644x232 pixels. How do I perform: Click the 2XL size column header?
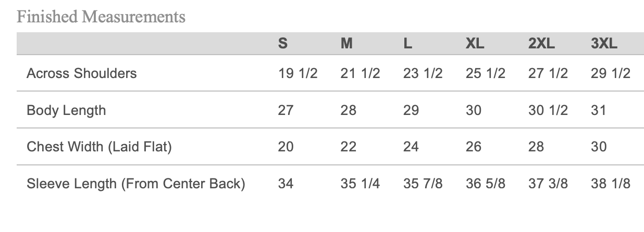pyautogui.click(x=541, y=44)
